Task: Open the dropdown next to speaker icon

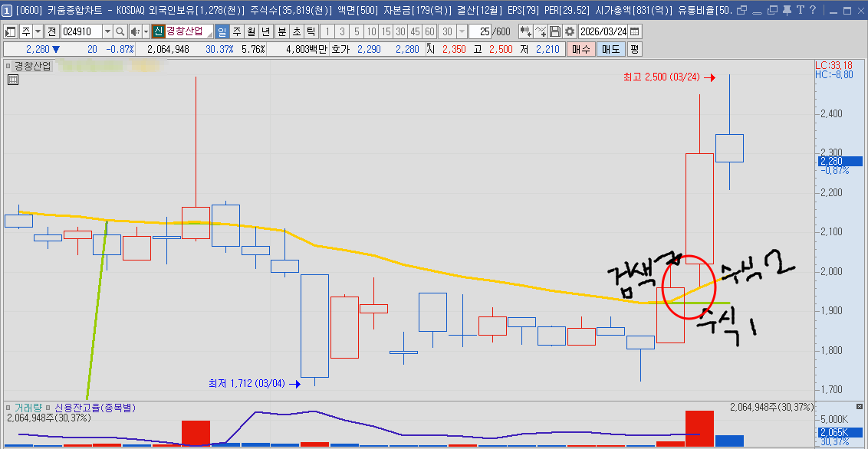Action: [x=146, y=31]
